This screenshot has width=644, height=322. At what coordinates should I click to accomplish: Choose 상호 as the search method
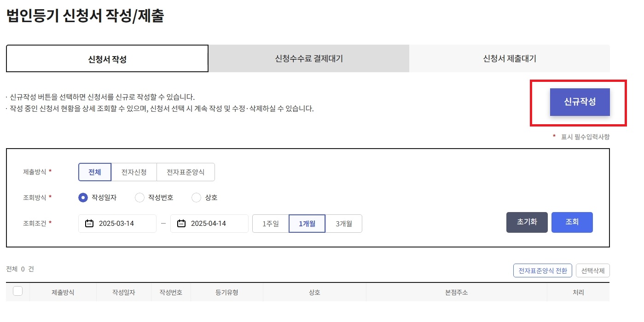(x=196, y=197)
